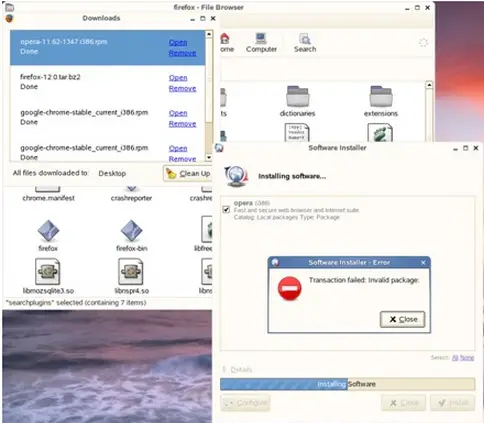
Task: Select the firefox-bin executable icon
Action: [131, 235]
